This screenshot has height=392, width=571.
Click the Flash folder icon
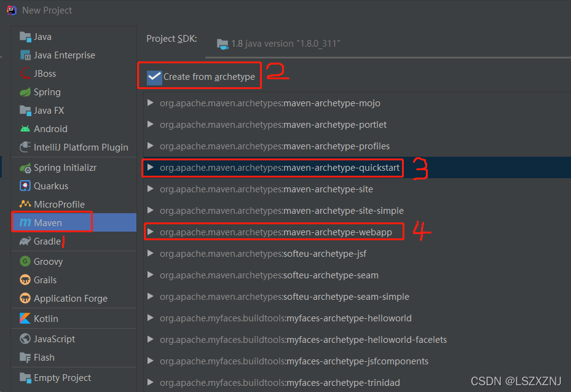tap(25, 358)
